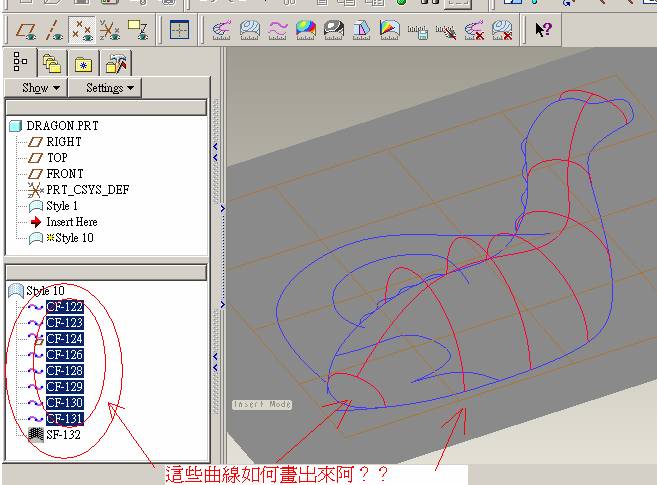Viewport: 657px width, 485px height.
Task: Switch to the Model Tree navigator tab
Action: click(x=20, y=62)
